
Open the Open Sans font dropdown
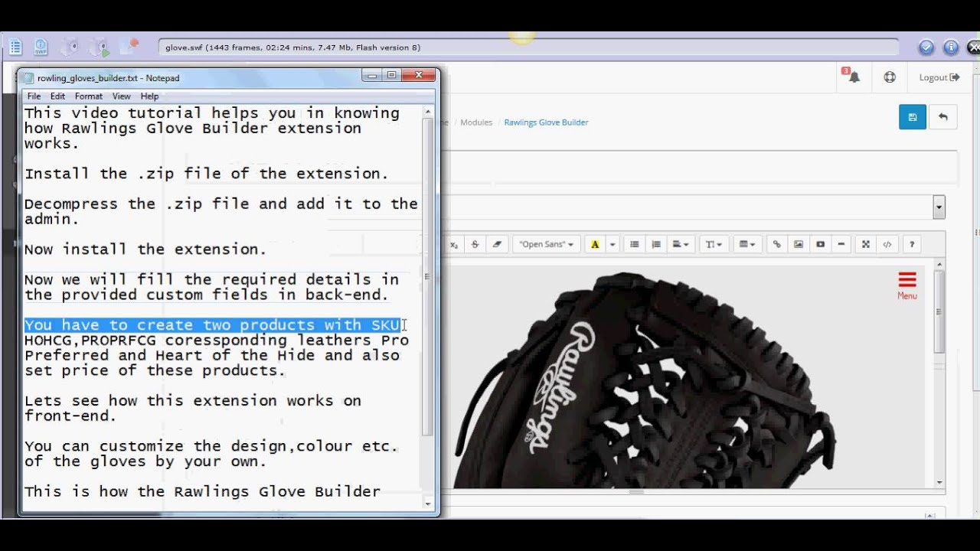[546, 244]
